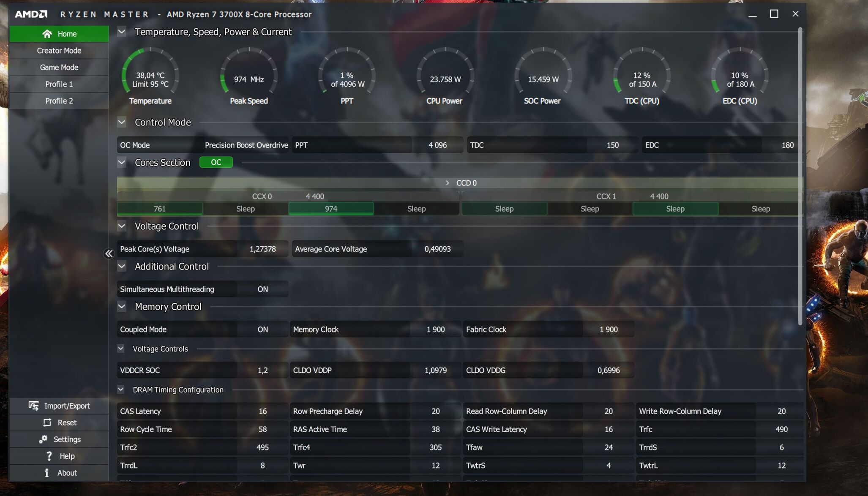Click Average Core Voltage 0,49093
This screenshot has width=868, height=496.
437,249
